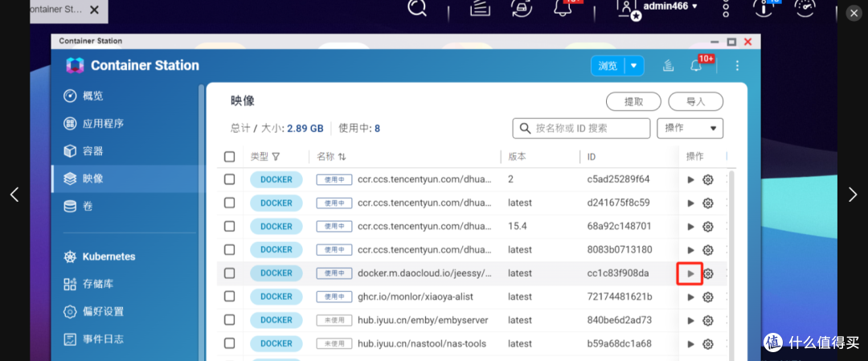Open the dropdown arrow beside 浏览
This screenshot has width=868, height=361.
point(634,66)
